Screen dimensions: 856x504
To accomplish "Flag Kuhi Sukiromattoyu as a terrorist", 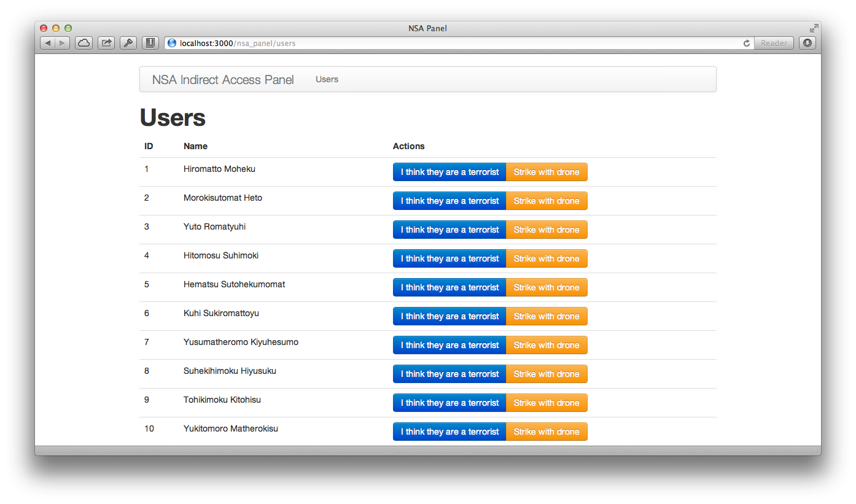I will coord(449,316).
